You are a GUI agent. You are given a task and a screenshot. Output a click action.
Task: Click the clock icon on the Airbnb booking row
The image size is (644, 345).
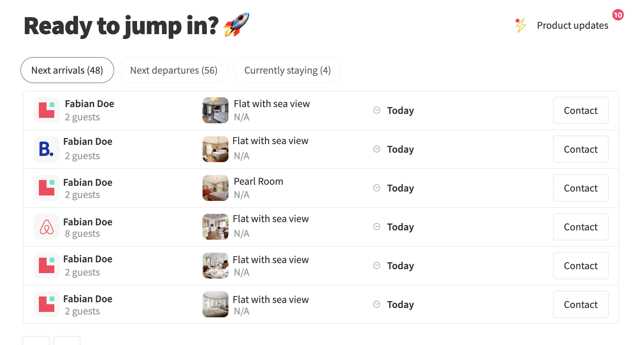376,227
